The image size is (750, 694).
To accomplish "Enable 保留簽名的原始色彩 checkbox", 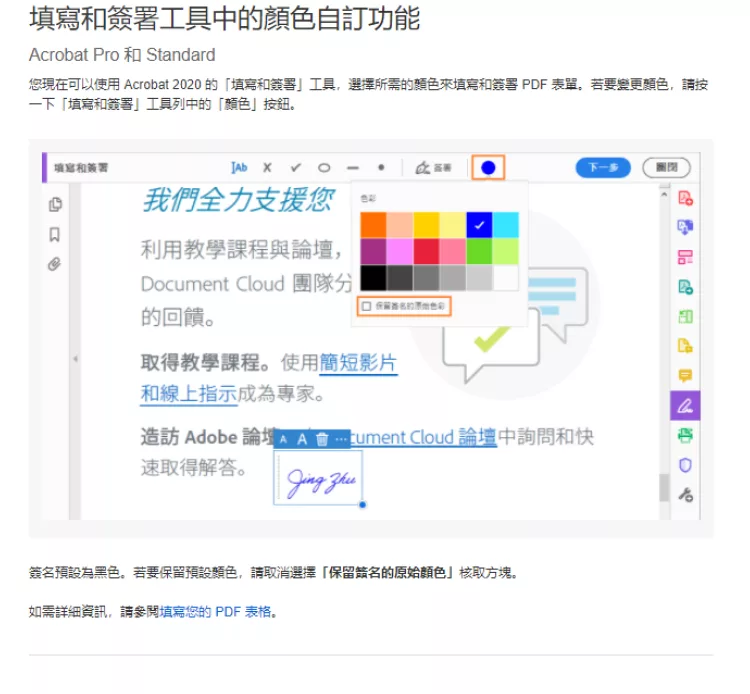I will [367, 306].
